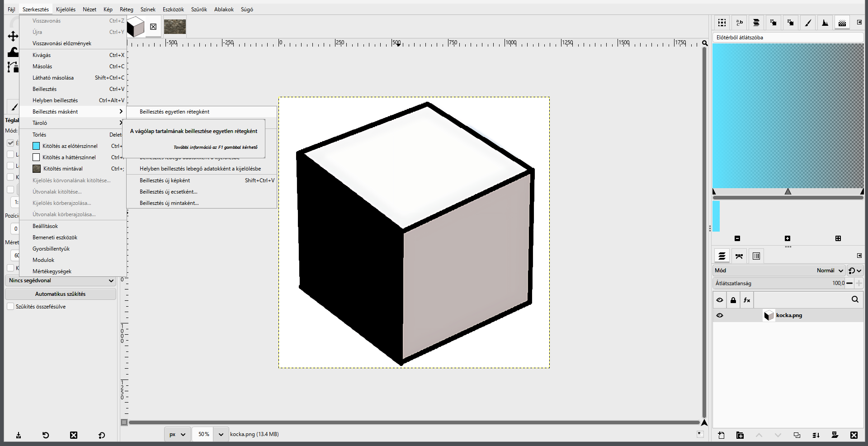Save tool preset icon at bottom left
Image resolution: width=868 pixels, height=446 pixels.
point(19,435)
